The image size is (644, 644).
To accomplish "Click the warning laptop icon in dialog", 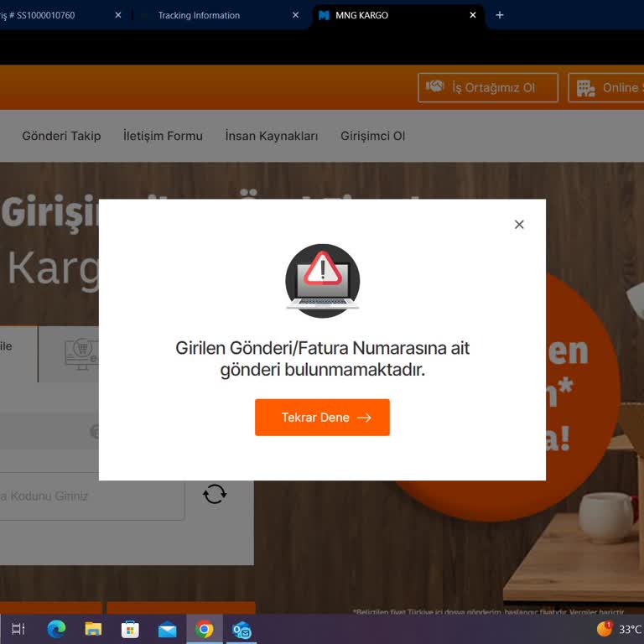I will (322, 281).
